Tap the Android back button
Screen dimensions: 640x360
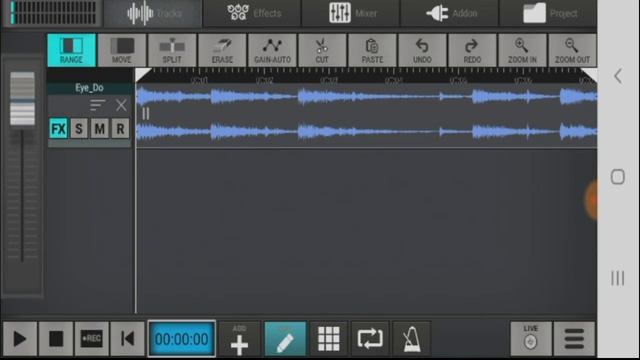[x=618, y=76]
